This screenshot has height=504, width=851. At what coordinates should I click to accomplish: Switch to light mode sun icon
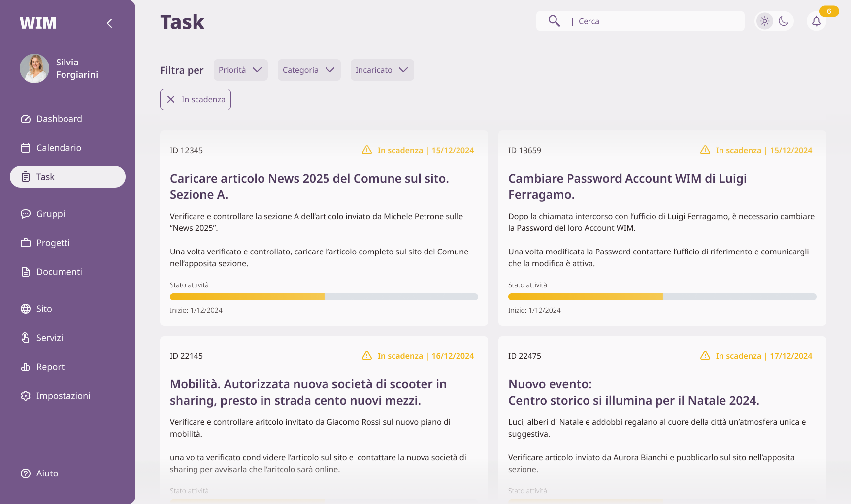[x=765, y=21]
